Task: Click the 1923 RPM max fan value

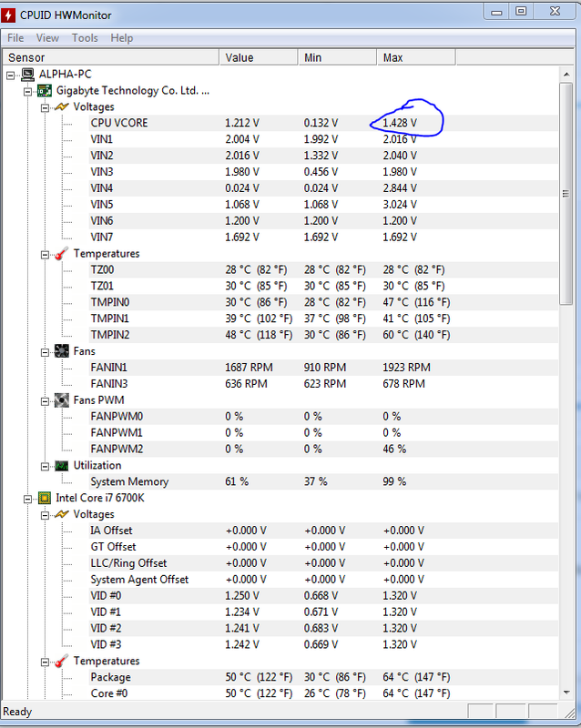Action: pos(407,368)
